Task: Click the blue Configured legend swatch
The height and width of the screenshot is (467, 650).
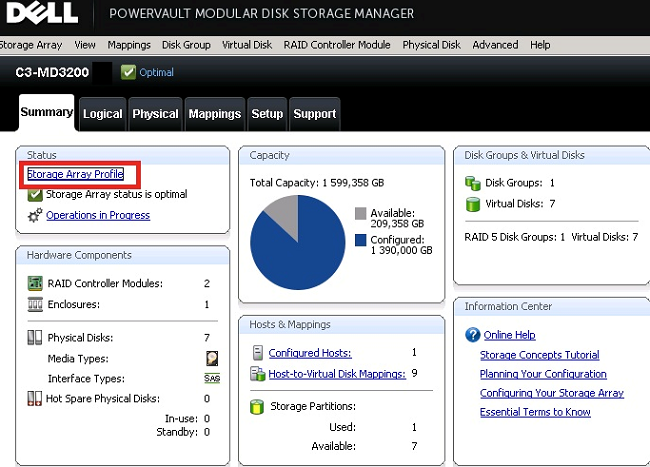Action: [x=361, y=241]
